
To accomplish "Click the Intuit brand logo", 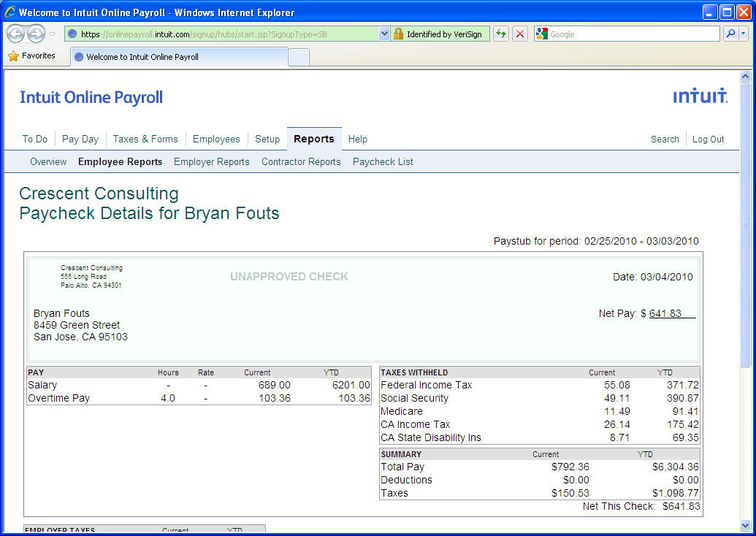I will 700,96.
